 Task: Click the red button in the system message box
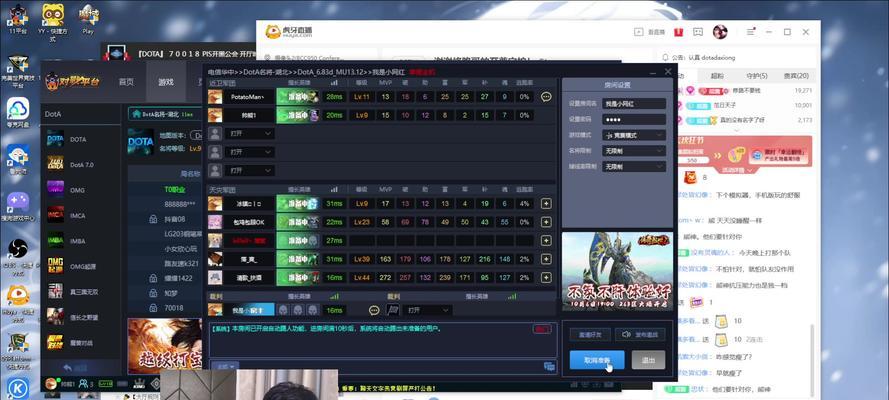[541, 329]
